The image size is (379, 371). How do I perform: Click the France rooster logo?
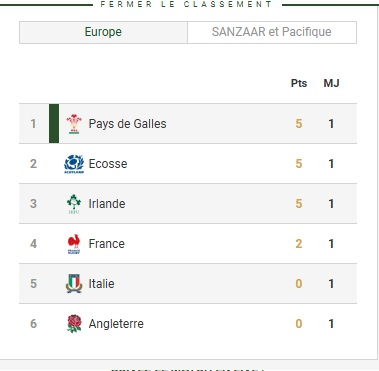[x=74, y=244]
